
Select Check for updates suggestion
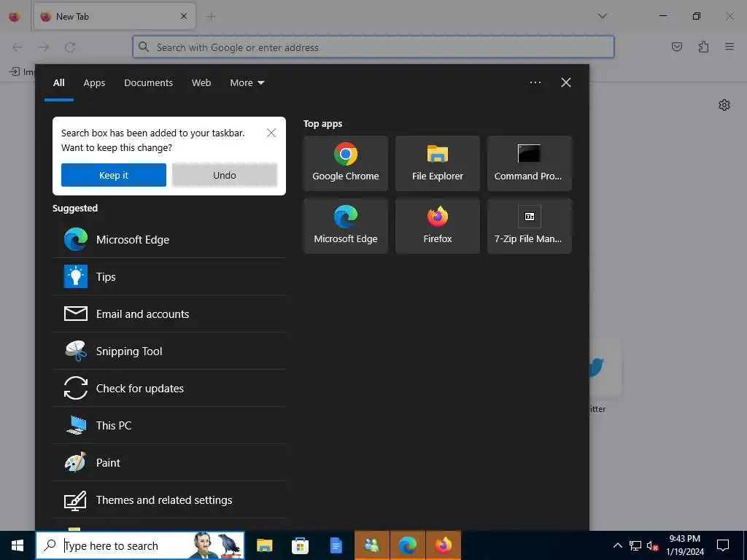[x=169, y=388]
